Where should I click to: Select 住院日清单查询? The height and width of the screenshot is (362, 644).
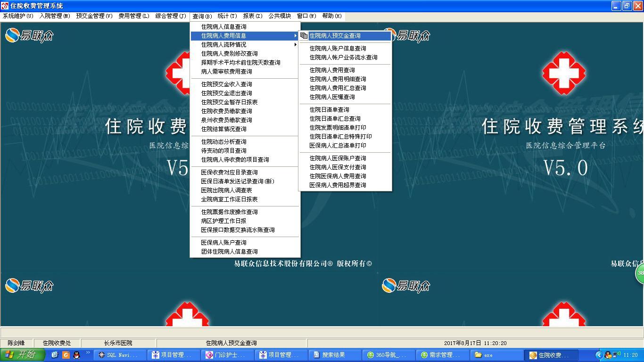[x=345, y=110]
